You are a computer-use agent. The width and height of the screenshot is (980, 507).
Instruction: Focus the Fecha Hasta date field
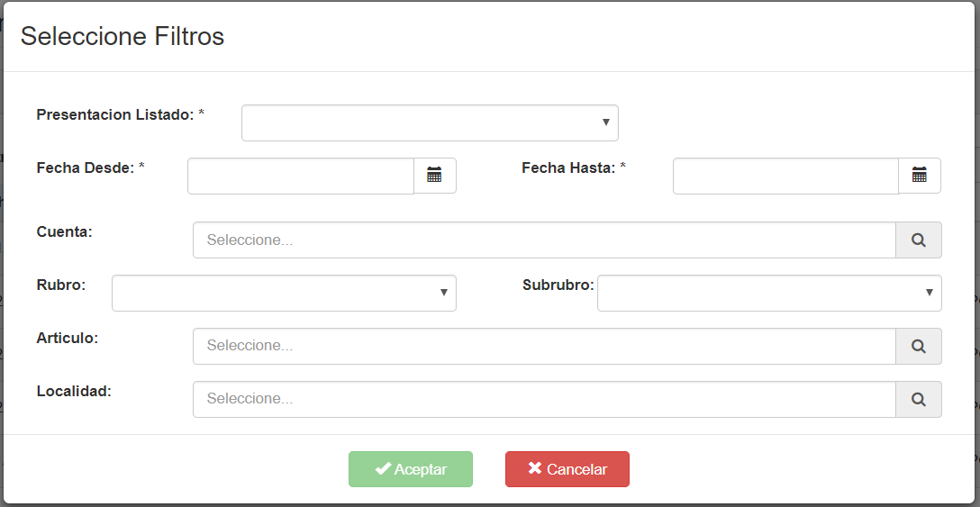click(785, 176)
